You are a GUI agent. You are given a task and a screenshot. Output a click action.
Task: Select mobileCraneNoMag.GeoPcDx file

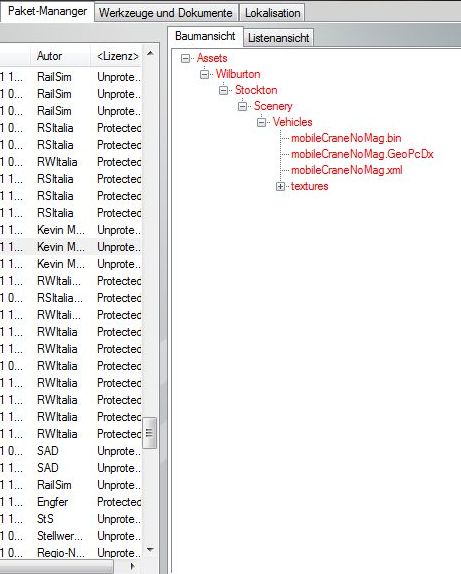click(x=362, y=154)
